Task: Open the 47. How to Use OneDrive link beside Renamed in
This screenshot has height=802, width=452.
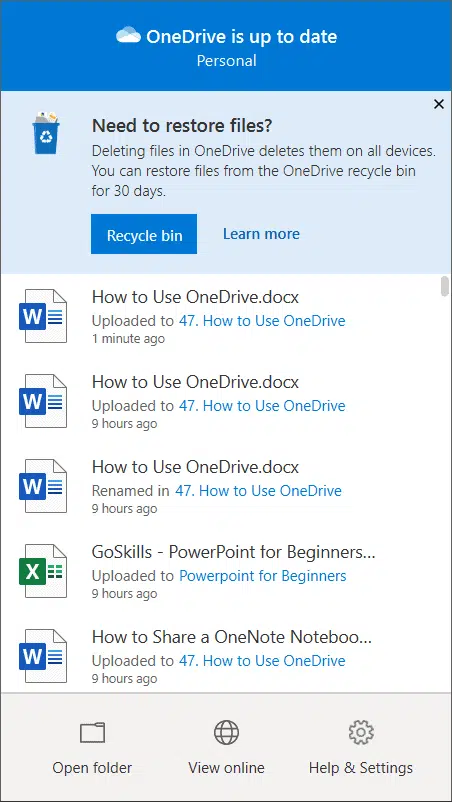Action: click(x=258, y=491)
